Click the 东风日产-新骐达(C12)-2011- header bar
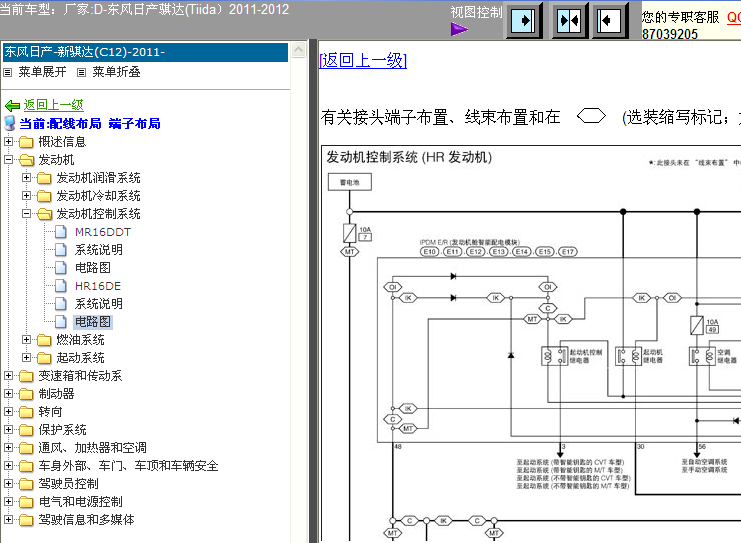This screenshot has width=741, height=543. (x=146, y=52)
